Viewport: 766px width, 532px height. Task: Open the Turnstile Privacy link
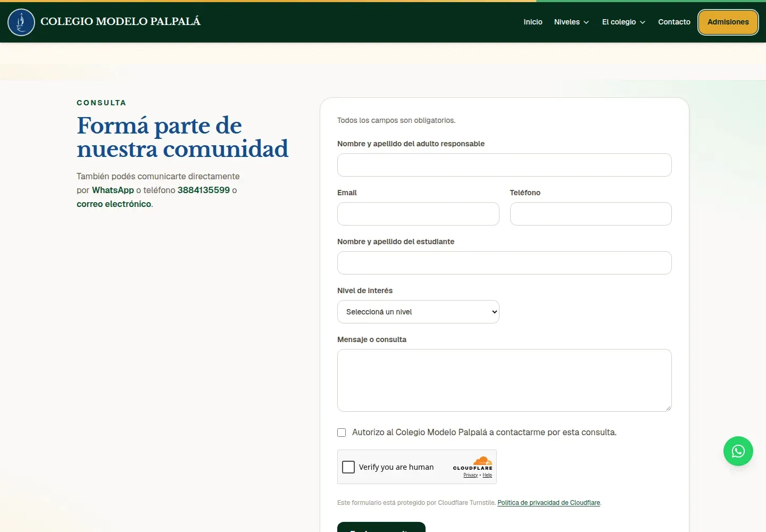tap(470, 475)
